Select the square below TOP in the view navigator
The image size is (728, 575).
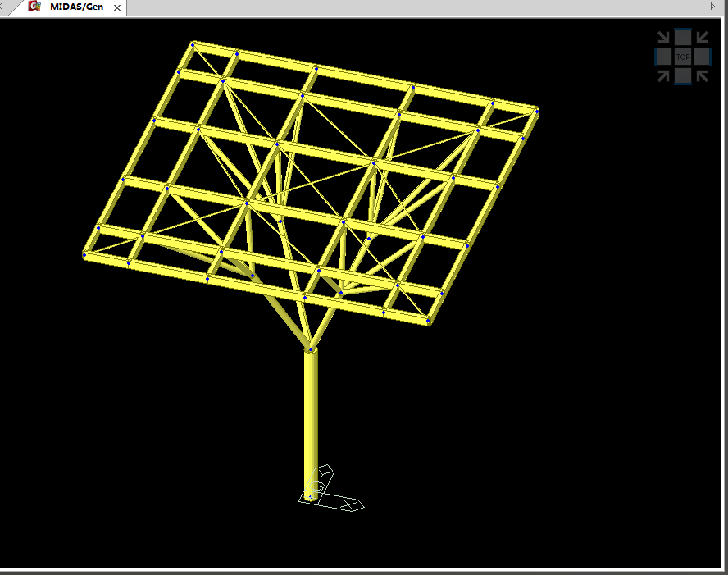pos(682,76)
